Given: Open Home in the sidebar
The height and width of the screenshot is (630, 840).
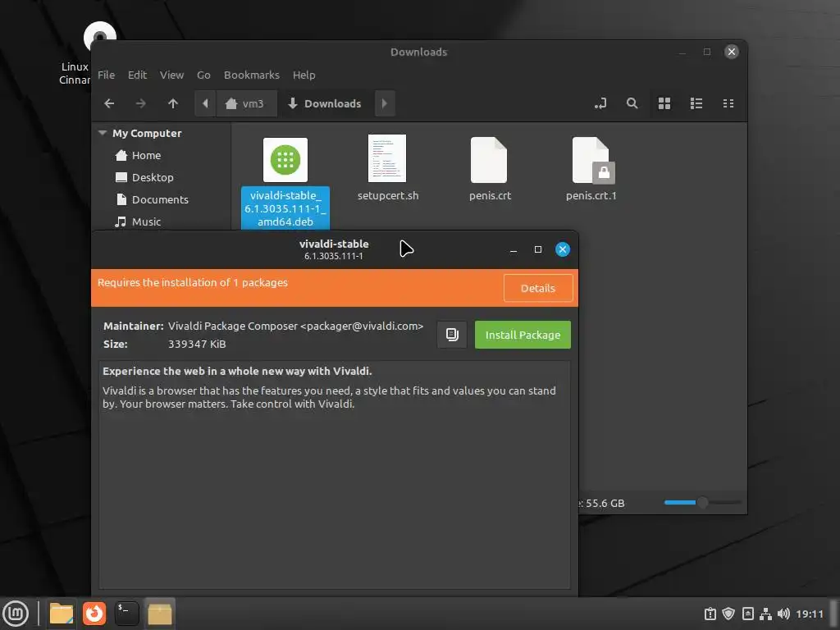Looking at the screenshot, I should pyautogui.click(x=138, y=155).
